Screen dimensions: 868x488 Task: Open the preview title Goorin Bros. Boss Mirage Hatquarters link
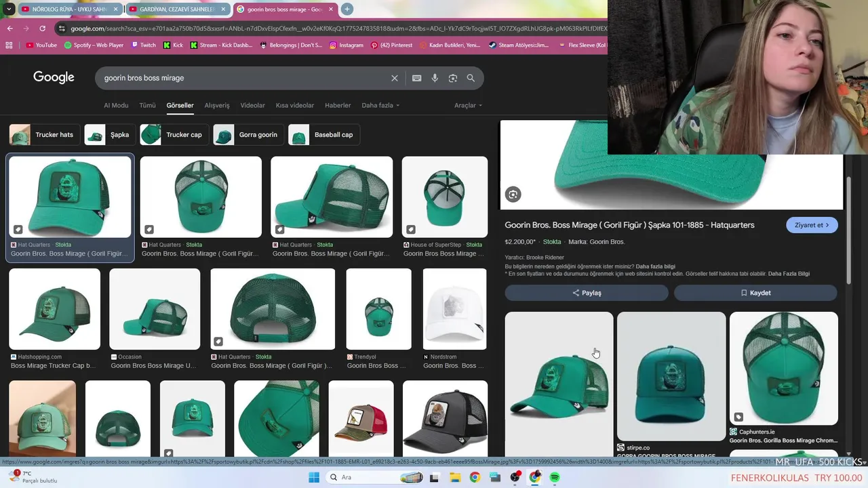coord(629,225)
